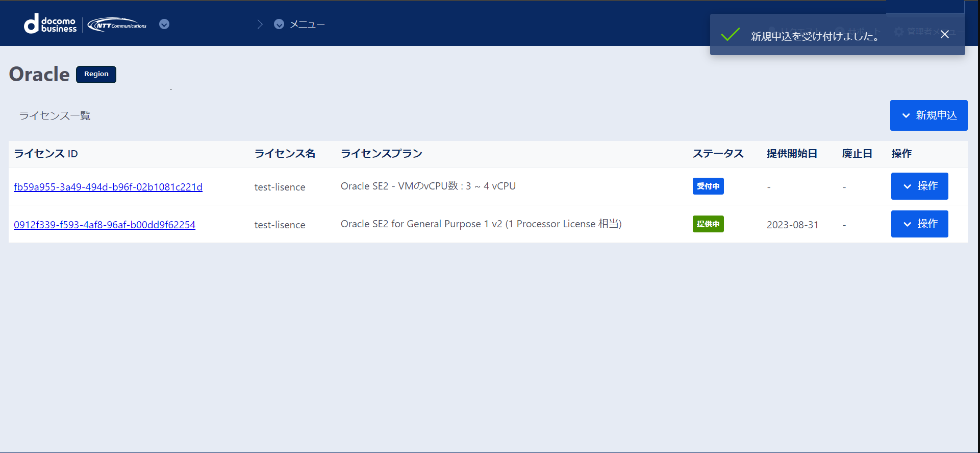980x453 pixels.
Task: Click the ライセンス一覧 heading
Action: click(55, 116)
